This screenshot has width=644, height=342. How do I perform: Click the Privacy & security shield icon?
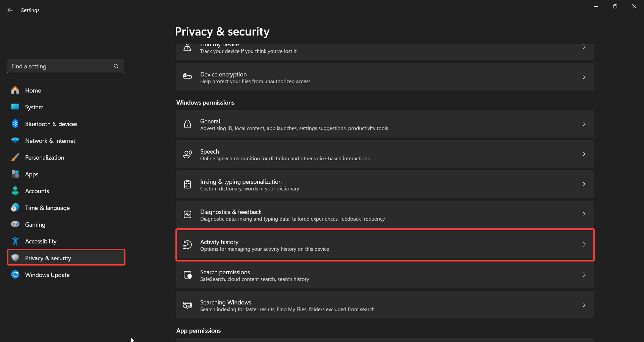click(x=15, y=258)
